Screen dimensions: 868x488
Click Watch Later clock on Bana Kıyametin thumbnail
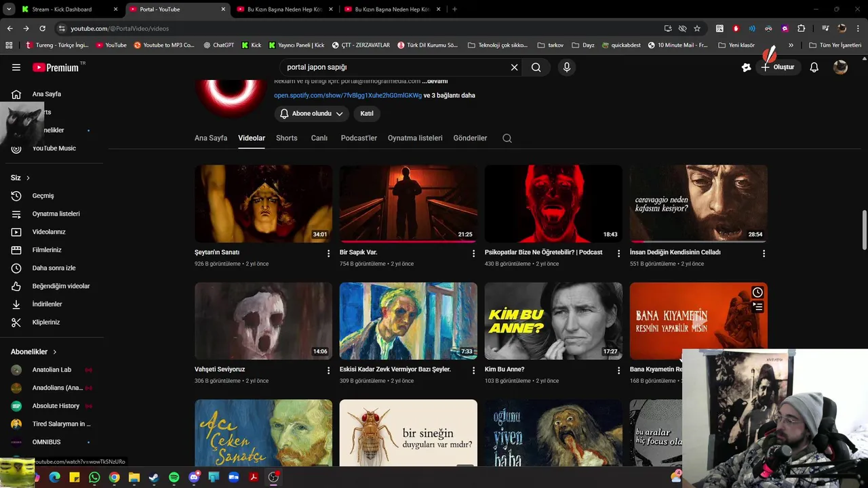(x=757, y=292)
